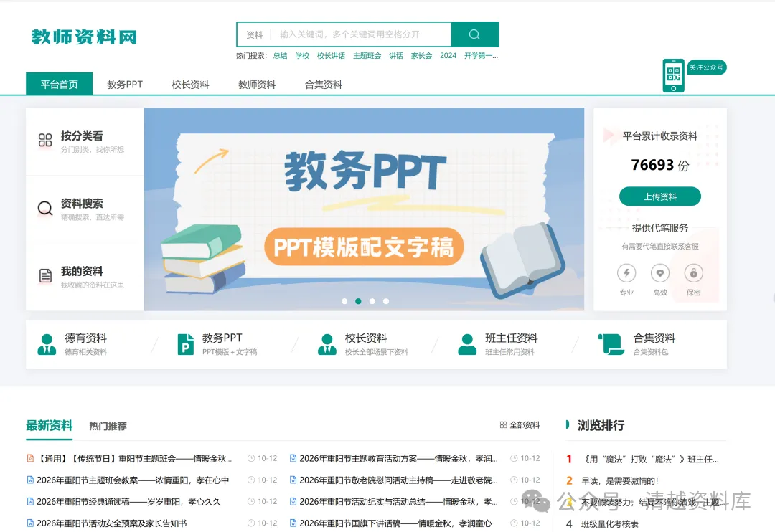Open ranking item 《用“魔法”打败“魔法”》
The height and width of the screenshot is (532, 775).
(650, 460)
